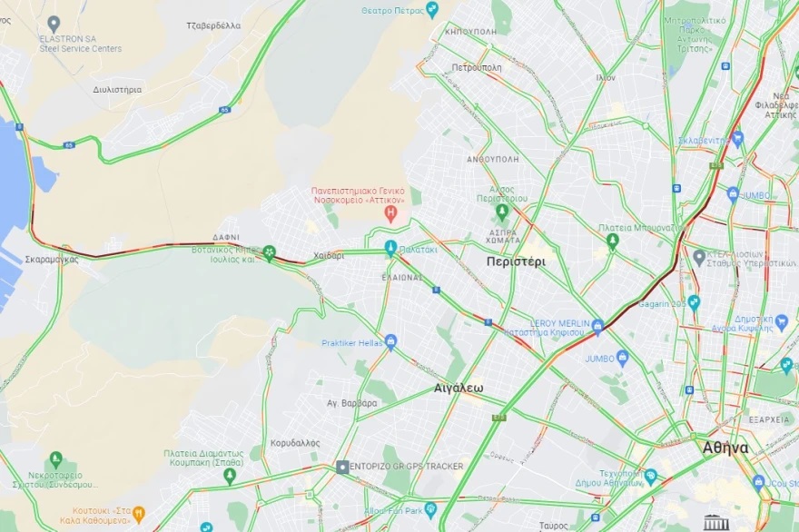Viewport: 799px width, 532px height.
Task: Select the Πλατεία Μπουρναζίου park pin
Action: pos(613,241)
